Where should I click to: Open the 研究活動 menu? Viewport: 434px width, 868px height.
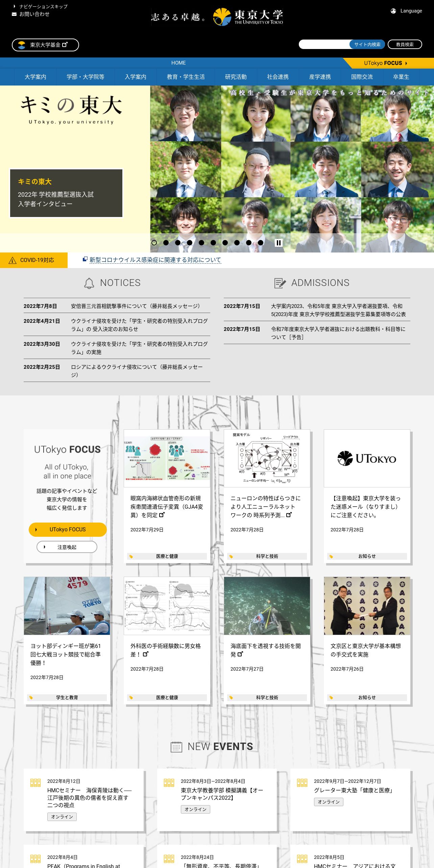pos(236,77)
